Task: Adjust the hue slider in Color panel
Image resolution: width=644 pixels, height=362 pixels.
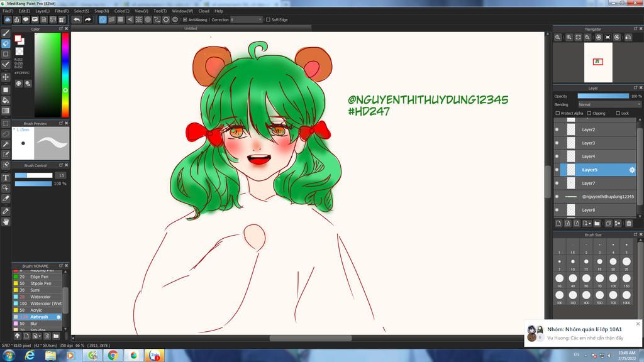Action: point(65,75)
